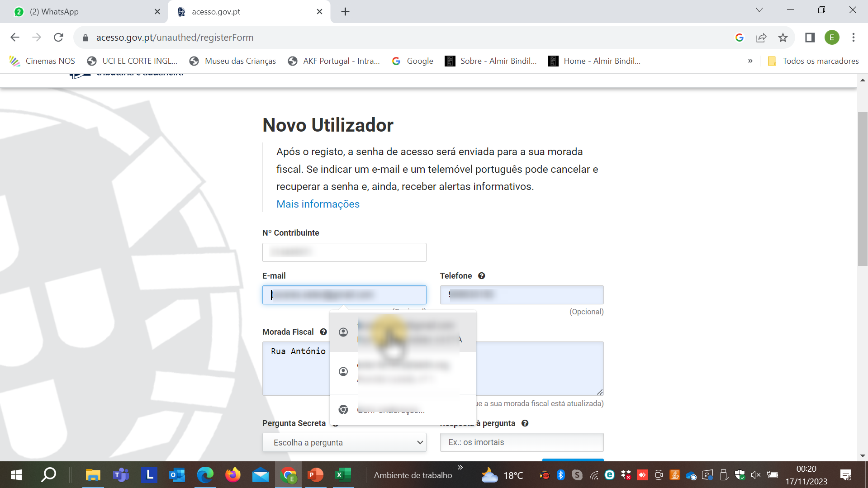
Task: Open a new browser tab
Action: pos(345,12)
